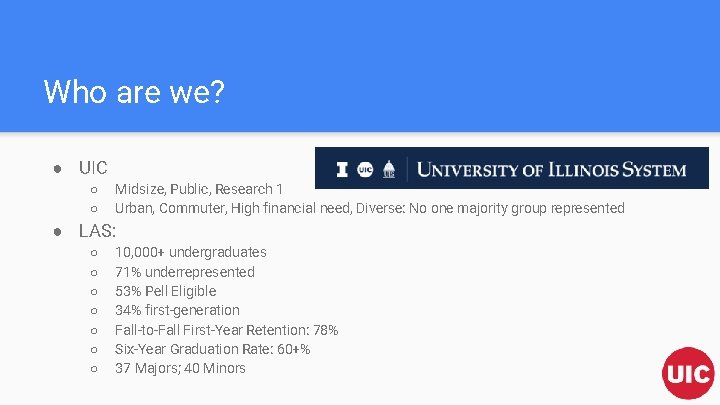This screenshot has height=405, width=720.
Task: Click the '34% first-generation' line
Action: (x=177, y=310)
